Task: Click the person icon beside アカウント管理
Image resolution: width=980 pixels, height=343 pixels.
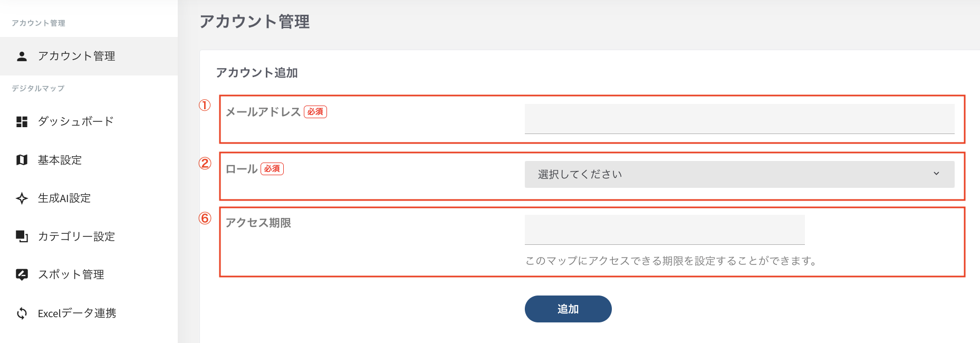Action: [x=22, y=56]
